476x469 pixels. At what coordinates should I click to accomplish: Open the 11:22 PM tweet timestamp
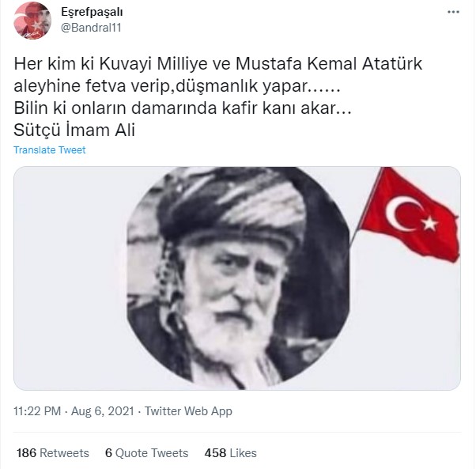click(x=37, y=411)
